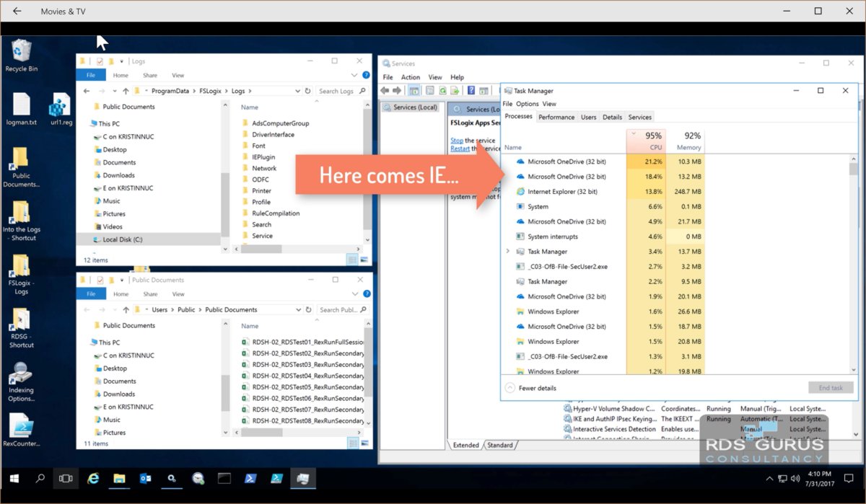This screenshot has width=866, height=504.
Task: Open Indexing Options desktop icon
Action: 21,382
